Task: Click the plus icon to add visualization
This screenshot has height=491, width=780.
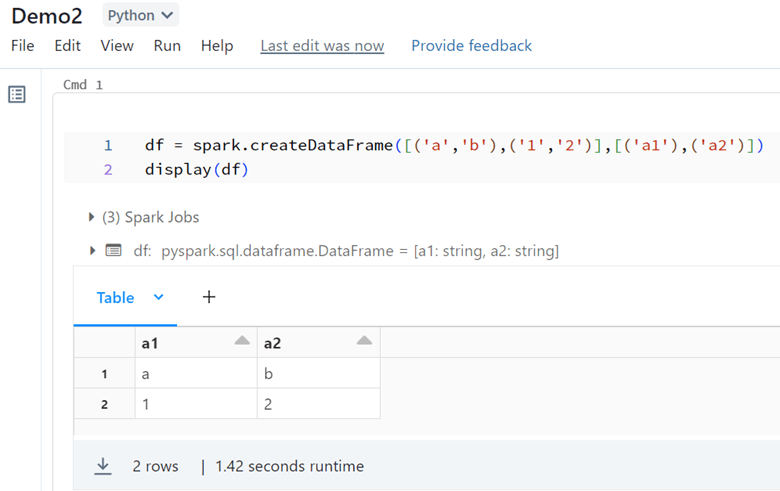Action: click(209, 297)
